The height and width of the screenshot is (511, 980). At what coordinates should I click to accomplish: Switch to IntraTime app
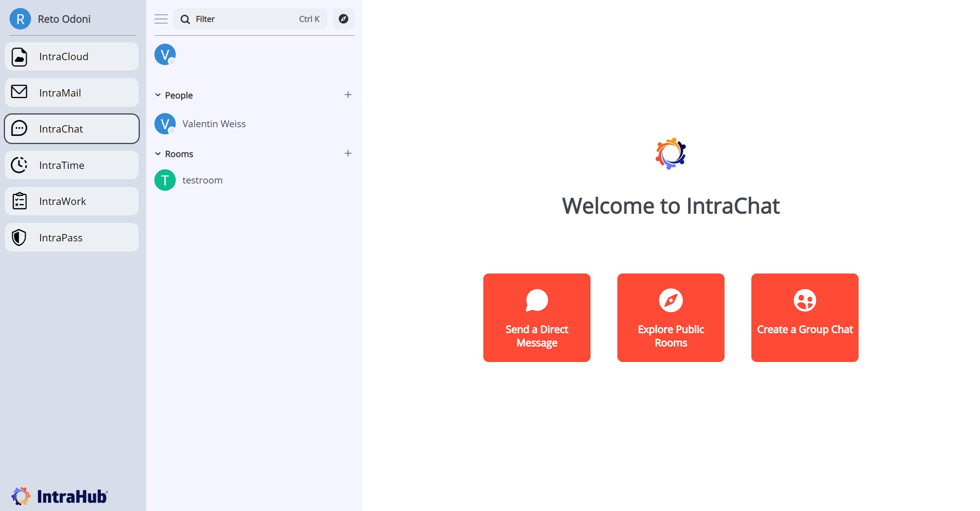pos(72,165)
